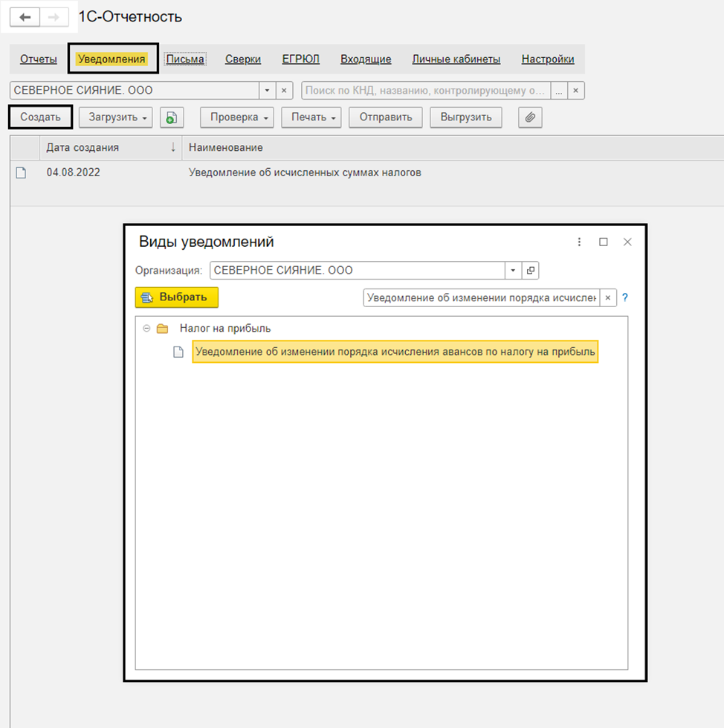
Task: Switch to the Входящие tab
Action: click(366, 59)
